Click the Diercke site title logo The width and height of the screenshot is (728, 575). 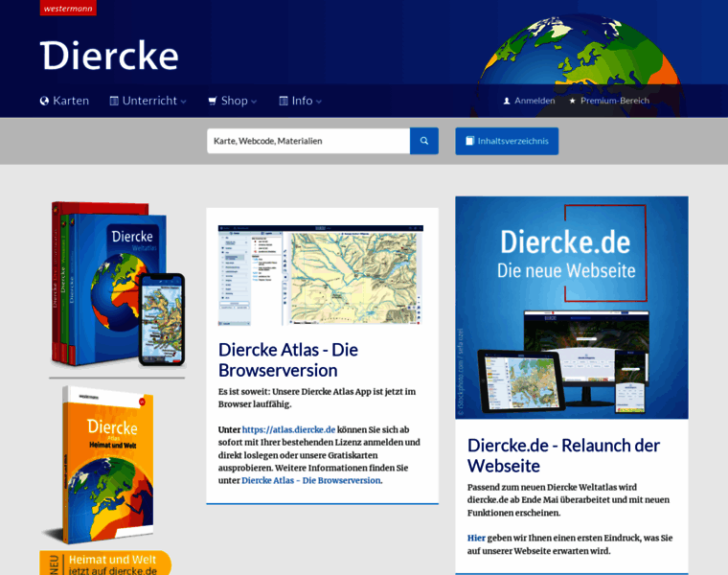[x=109, y=56]
